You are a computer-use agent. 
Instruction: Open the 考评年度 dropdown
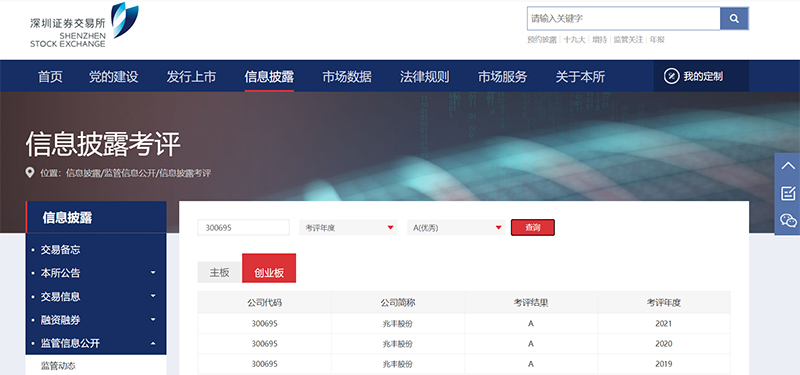tap(348, 228)
